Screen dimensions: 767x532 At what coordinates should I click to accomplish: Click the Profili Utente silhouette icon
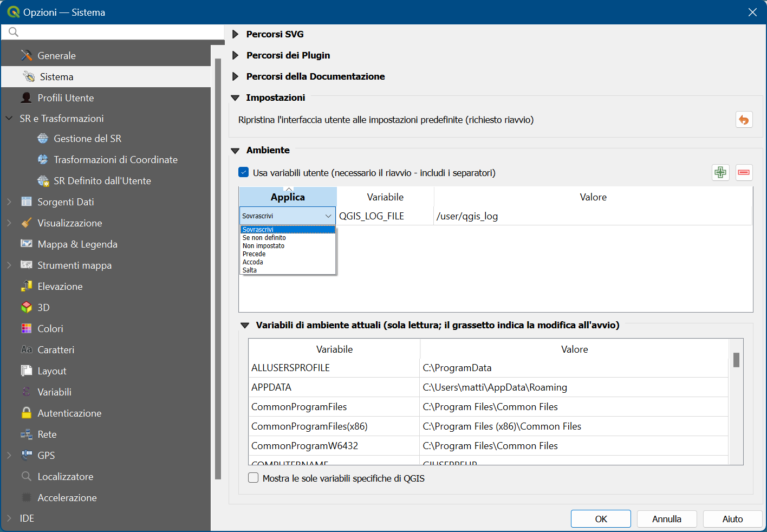pyautogui.click(x=27, y=98)
